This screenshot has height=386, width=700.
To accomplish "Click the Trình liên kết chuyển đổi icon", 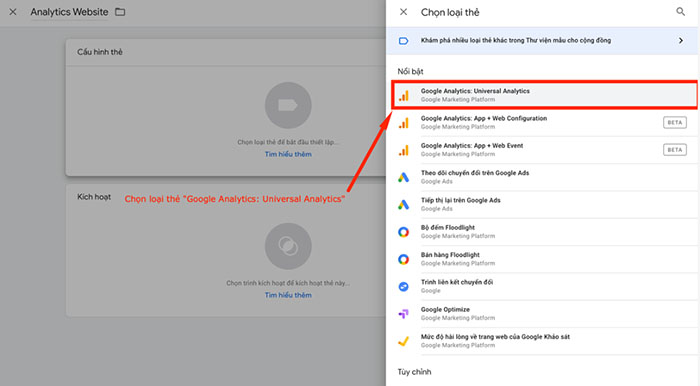I will click(x=404, y=286).
